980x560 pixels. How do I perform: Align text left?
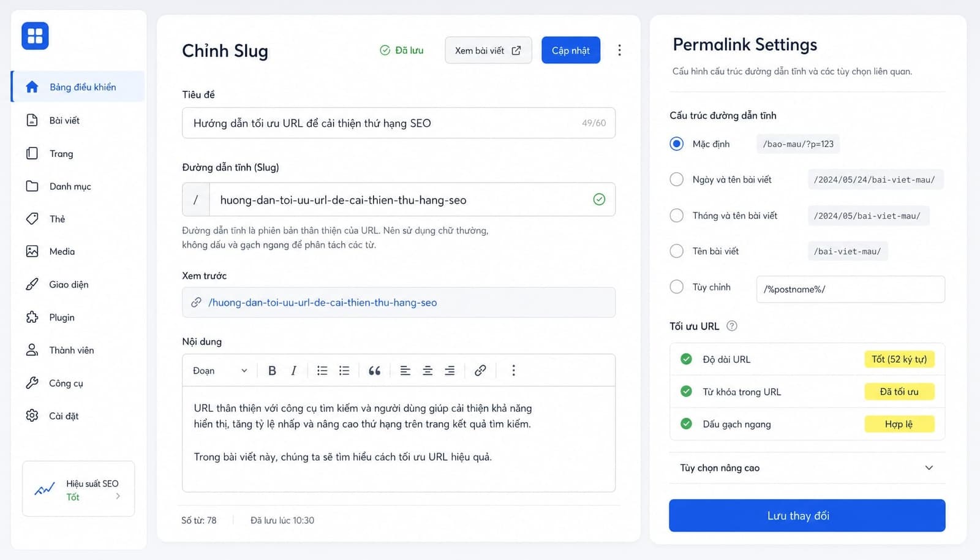[x=405, y=371]
